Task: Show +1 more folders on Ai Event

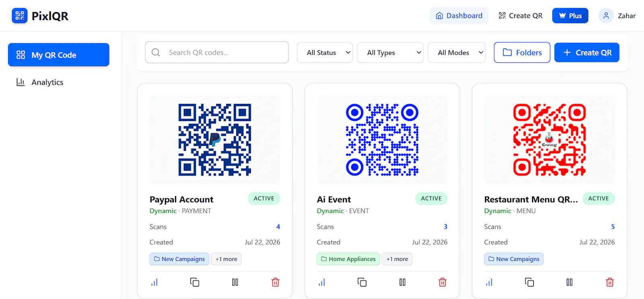Action: pos(397,259)
